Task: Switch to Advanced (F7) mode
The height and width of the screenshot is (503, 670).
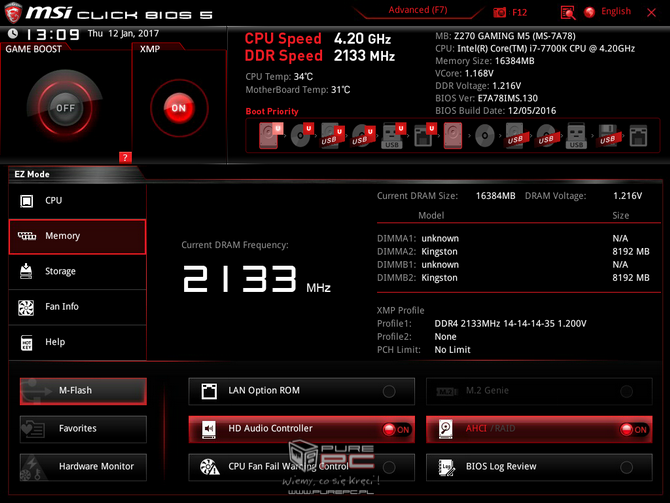Action: click(417, 10)
